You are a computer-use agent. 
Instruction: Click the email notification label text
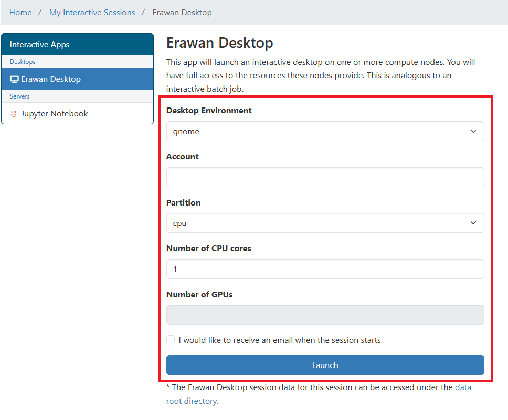coord(279,340)
